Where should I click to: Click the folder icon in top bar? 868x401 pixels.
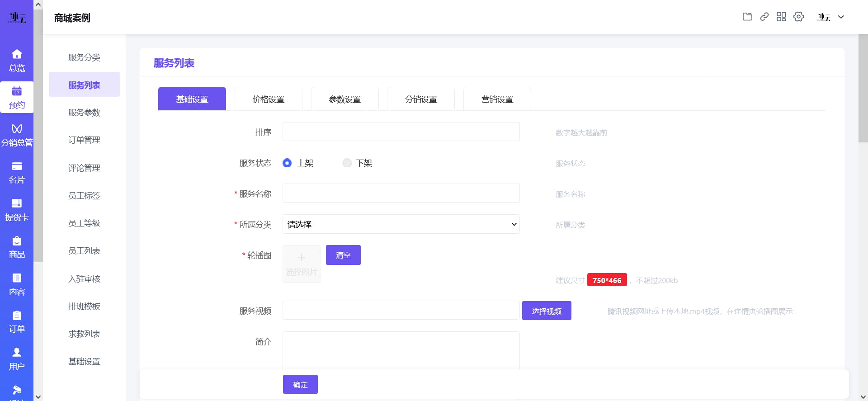[x=747, y=17]
